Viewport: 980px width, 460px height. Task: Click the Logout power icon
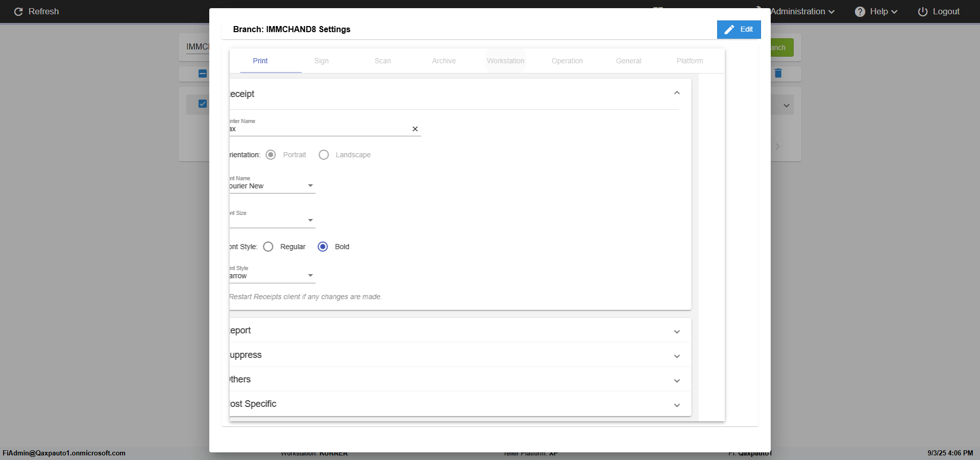click(922, 12)
